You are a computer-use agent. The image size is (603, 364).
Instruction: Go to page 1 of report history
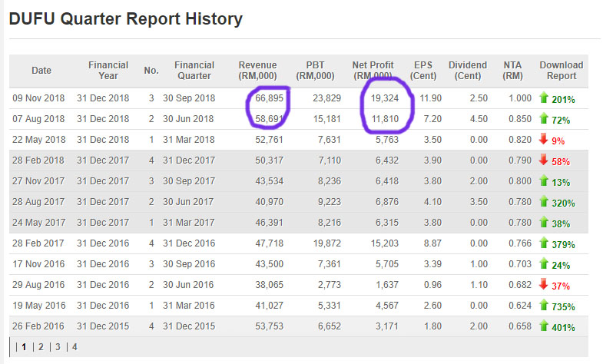click(24, 347)
